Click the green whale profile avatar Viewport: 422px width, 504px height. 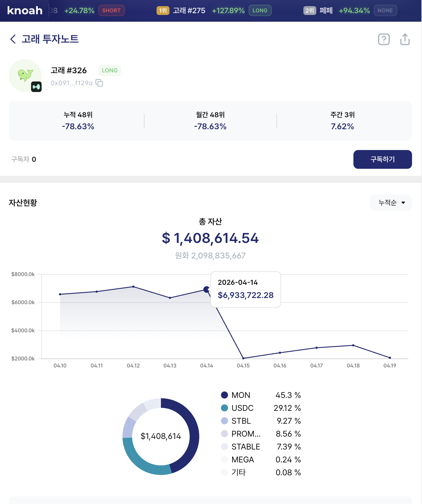point(25,75)
